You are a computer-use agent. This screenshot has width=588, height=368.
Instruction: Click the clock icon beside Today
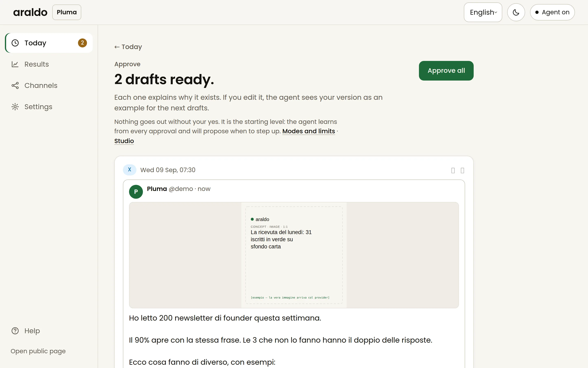pyautogui.click(x=15, y=43)
